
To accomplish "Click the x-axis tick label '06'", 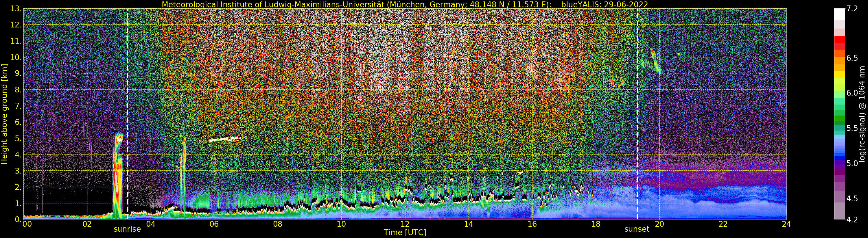I will (214, 224).
